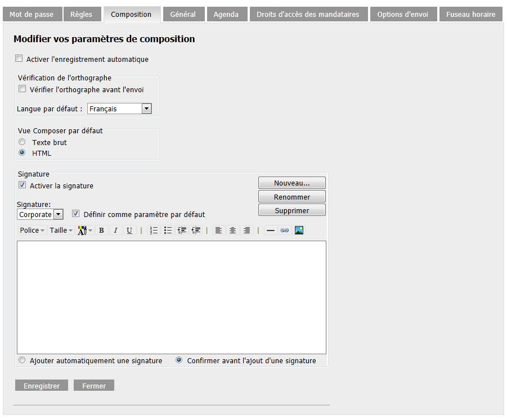Apply italic formatting
Image resolution: width=507 pixels, height=420 pixels.
click(116, 230)
